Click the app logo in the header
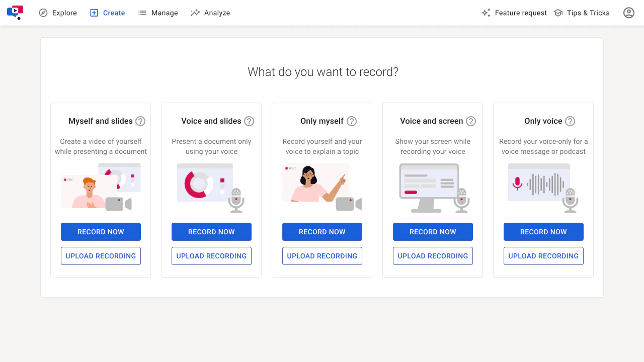The image size is (644, 362). (x=15, y=12)
